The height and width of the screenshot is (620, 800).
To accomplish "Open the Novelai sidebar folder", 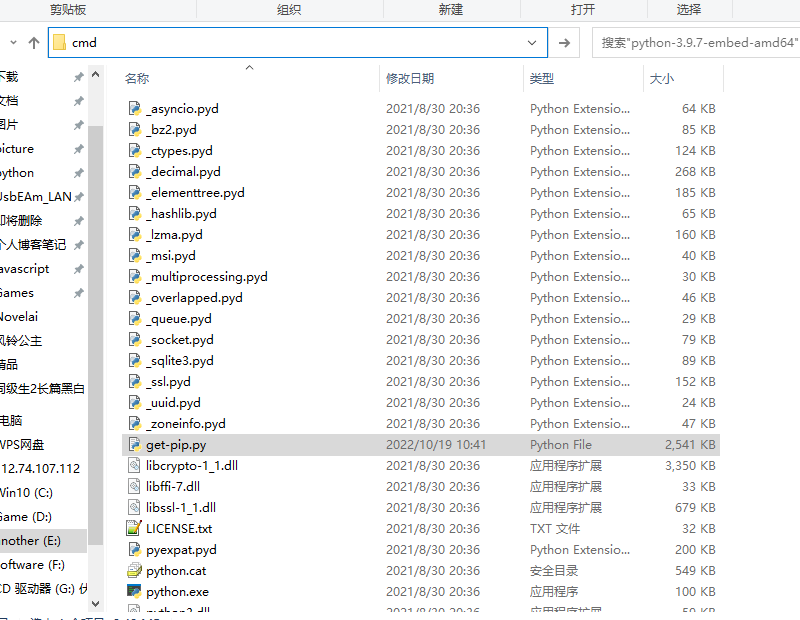I will [19, 317].
